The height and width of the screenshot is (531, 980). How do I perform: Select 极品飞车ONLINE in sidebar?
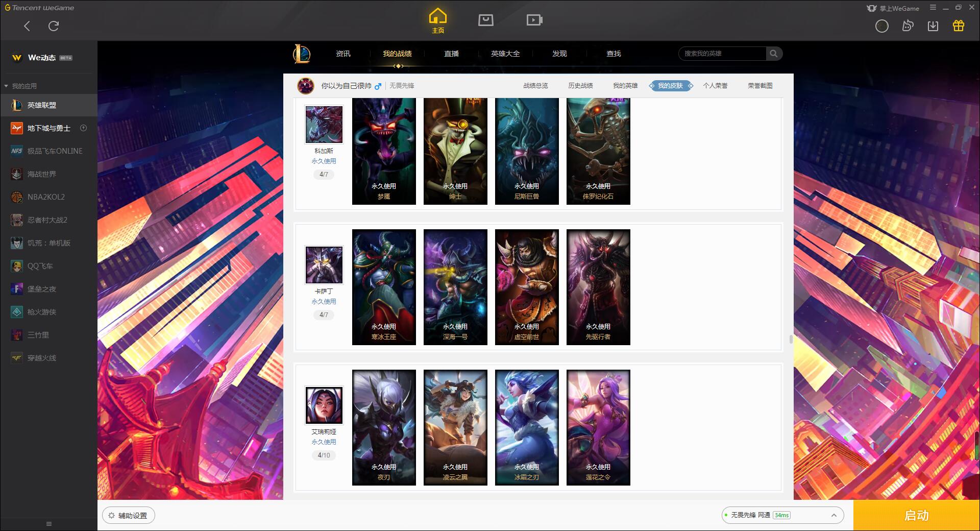[x=48, y=151]
